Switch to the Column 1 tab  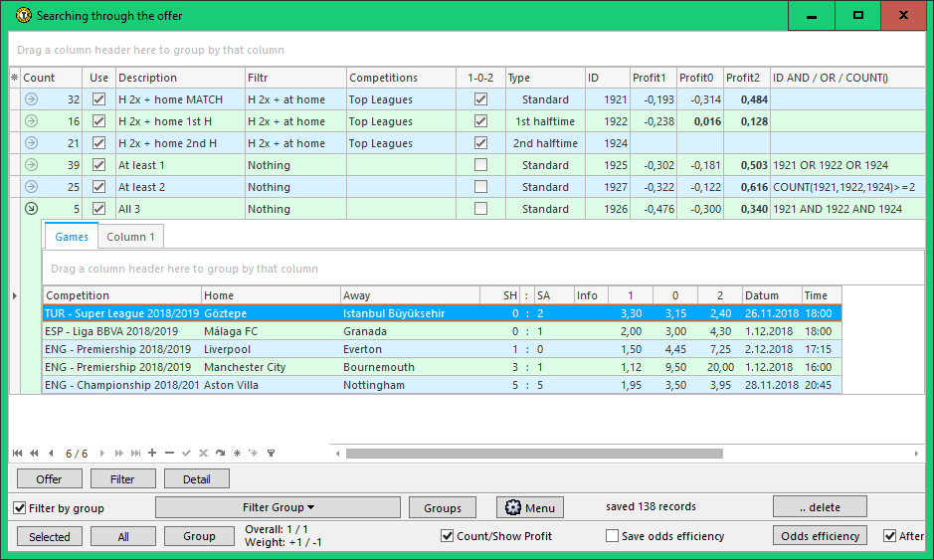(130, 237)
